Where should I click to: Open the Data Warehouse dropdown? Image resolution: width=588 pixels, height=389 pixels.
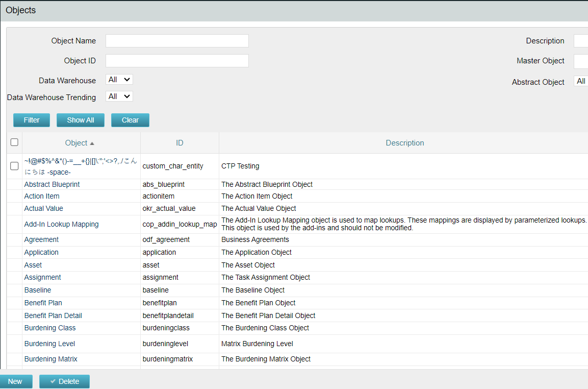(119, 80)
